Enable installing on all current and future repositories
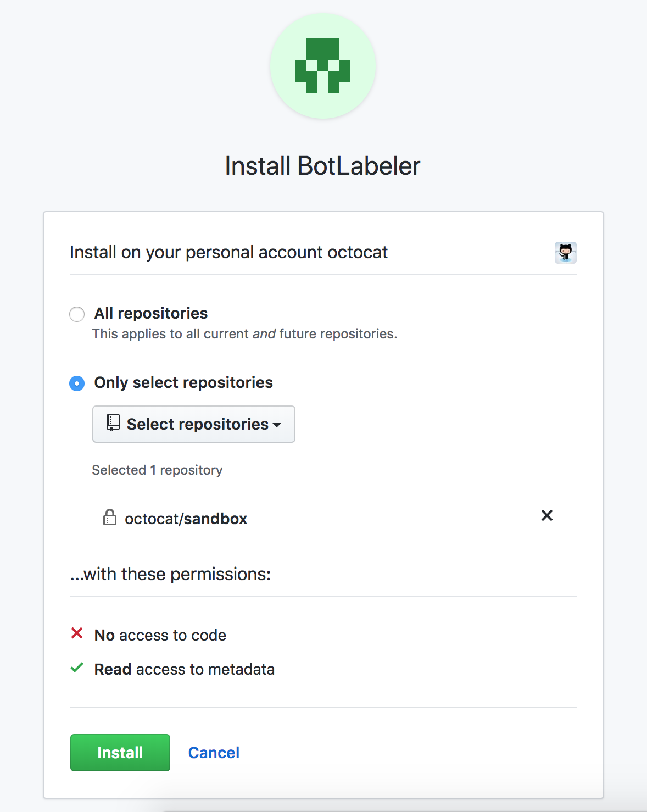Image resolution: width=647 pixels, height=812 pixels. tap(77, 314)
